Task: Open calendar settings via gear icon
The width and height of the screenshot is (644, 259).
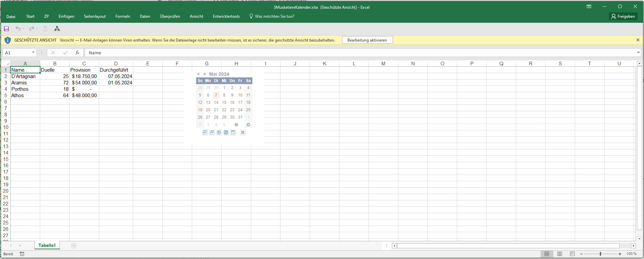Action: click(248, 125)
